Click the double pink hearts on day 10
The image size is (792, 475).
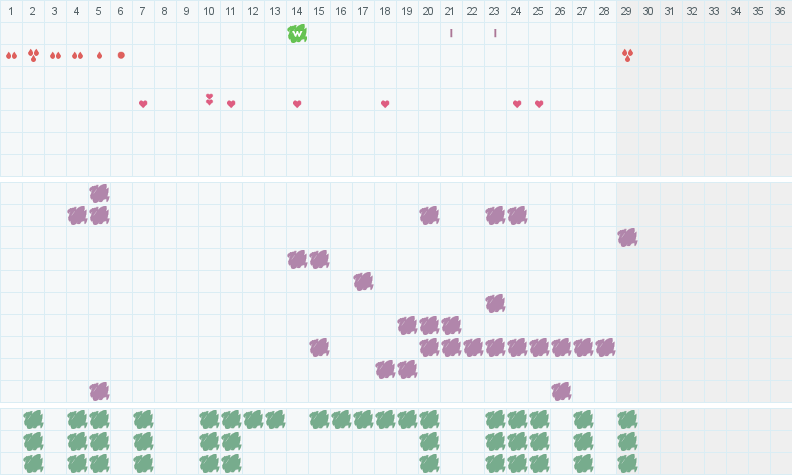tap(209, 100)
